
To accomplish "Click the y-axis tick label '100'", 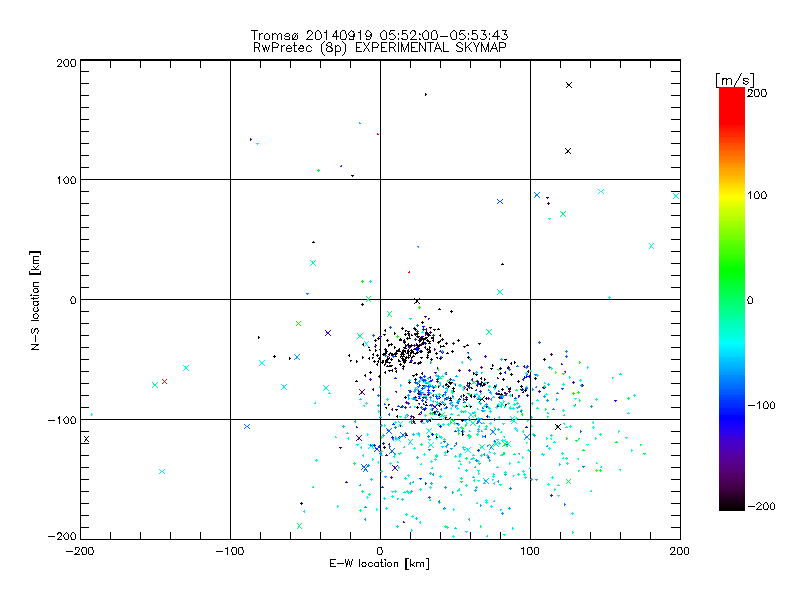I will pos(66,180).
